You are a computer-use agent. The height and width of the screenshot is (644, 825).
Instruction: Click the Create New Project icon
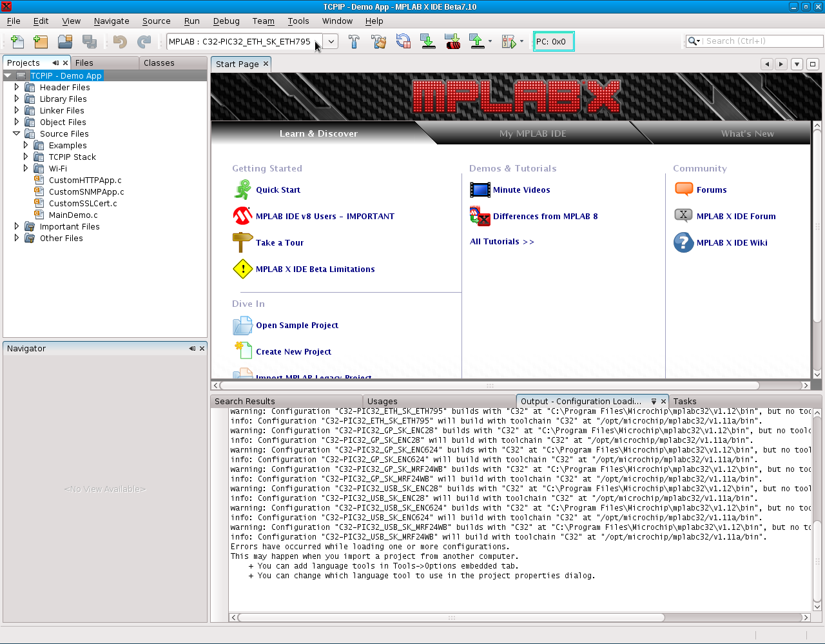coord(242,351)
